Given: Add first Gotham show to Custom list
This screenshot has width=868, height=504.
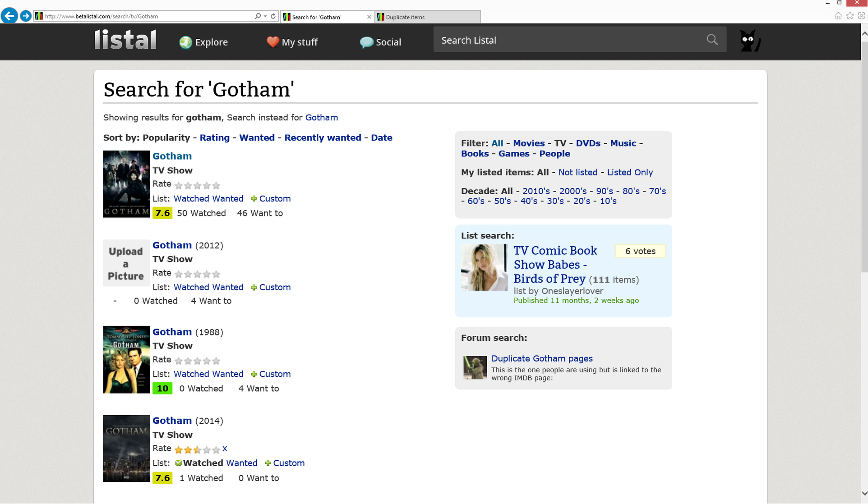Looking at the screenshot, I should tap(271, 199).
